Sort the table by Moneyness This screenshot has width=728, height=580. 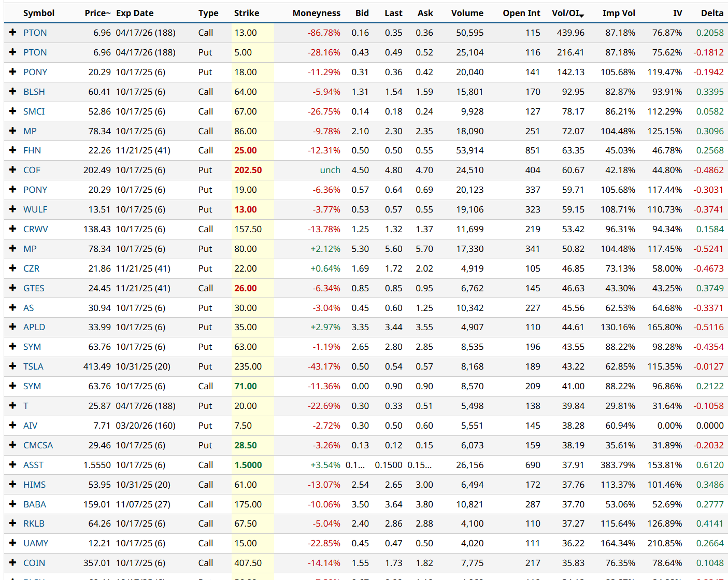(x=317, y=13)
